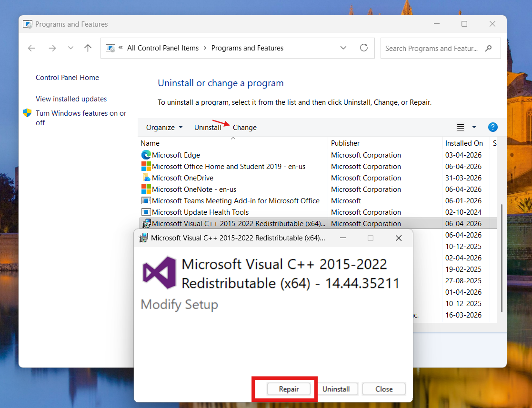The image size is (532, 408).
Task: Open View installed updates link
Action: tap(71, 99)
